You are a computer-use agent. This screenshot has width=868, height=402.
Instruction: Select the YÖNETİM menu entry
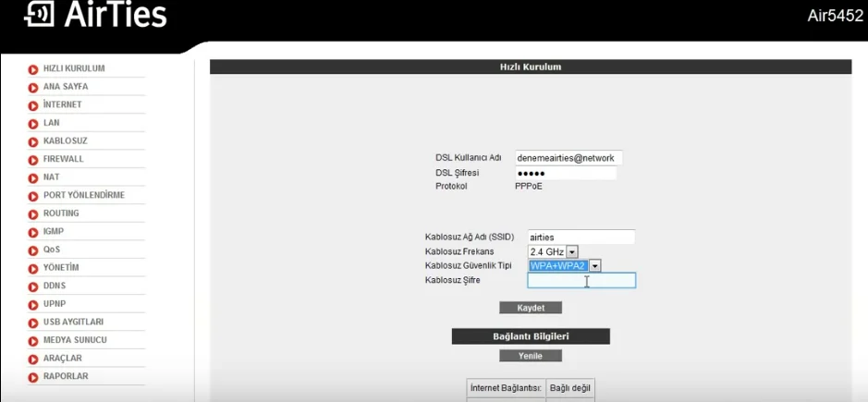(61, 268)
